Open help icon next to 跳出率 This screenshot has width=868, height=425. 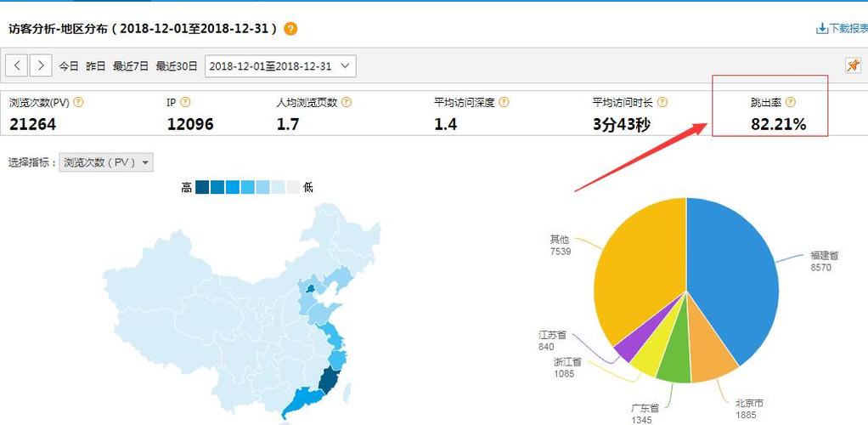(791, 103)
